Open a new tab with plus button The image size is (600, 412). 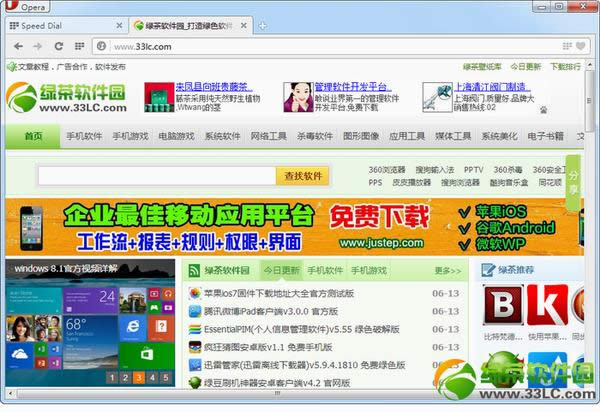[x=262, y=26]
